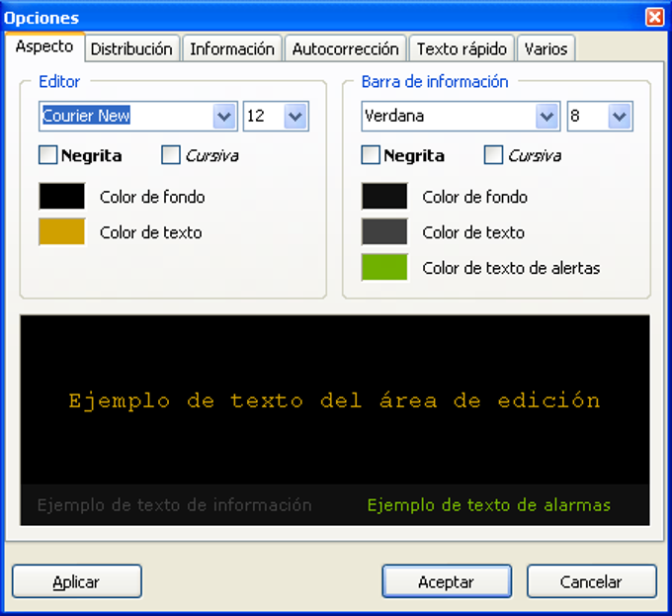Pick the info bar gray text swatch

click(384, 232)
